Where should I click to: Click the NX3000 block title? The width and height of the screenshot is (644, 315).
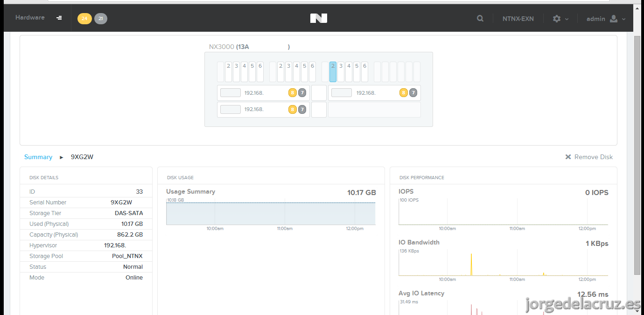[249, 47]
